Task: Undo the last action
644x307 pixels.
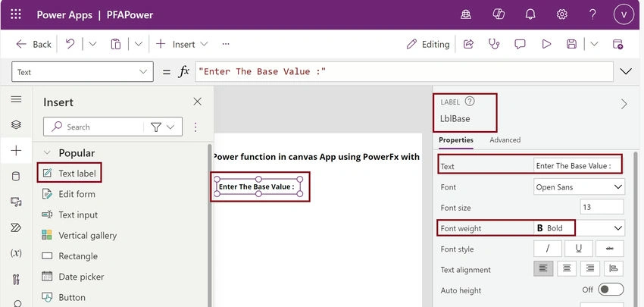Action: coord(70,44)
